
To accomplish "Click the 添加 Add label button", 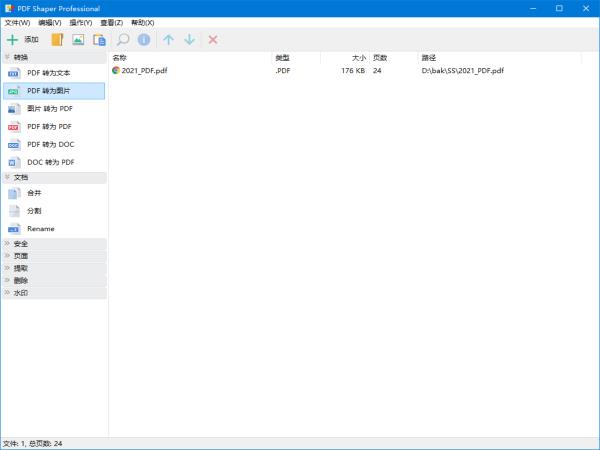I will point(31,39).
